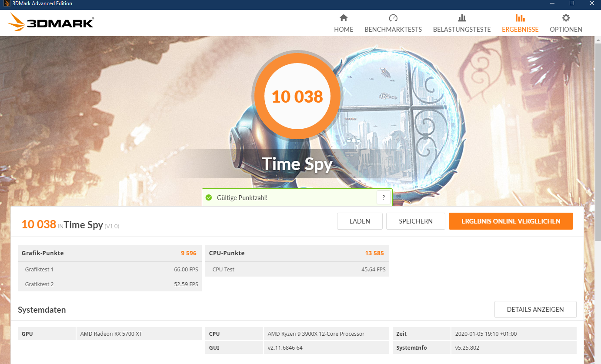Screen dimensions: 601x364
Task: Click the CPU Test value 45.64 FPS
Action: tap(374, 270)
